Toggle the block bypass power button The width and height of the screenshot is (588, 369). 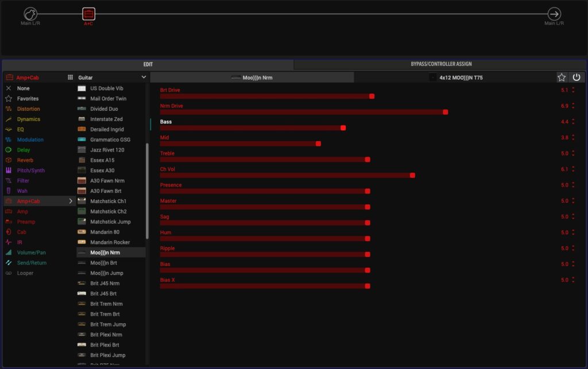pyautogui.click(x=577, y=77)
